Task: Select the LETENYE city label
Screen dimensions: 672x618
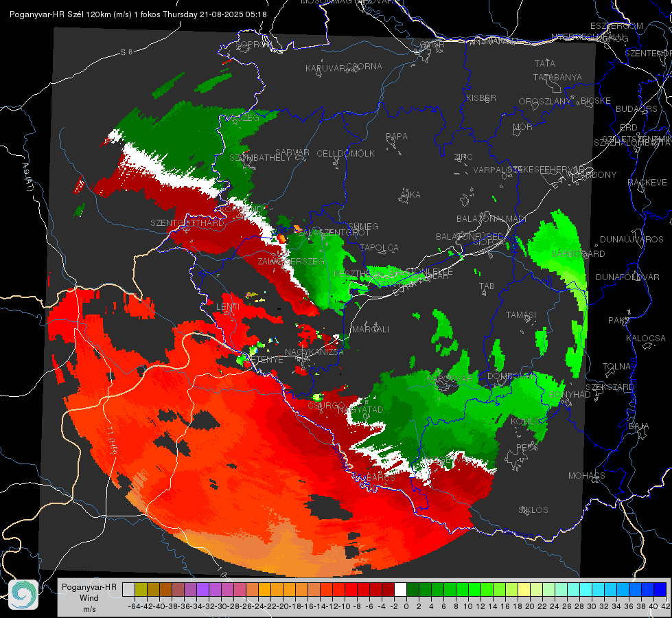Action: point(265,360)
